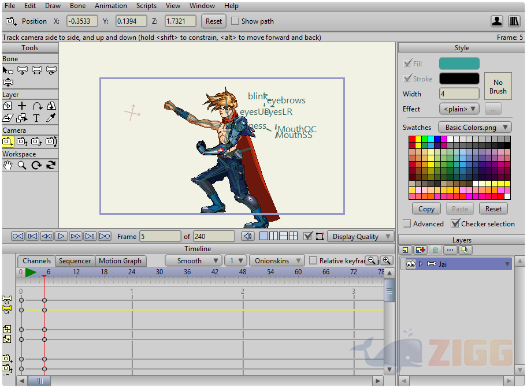Open the library books icon at top right
527x388 pixels.
514,21
